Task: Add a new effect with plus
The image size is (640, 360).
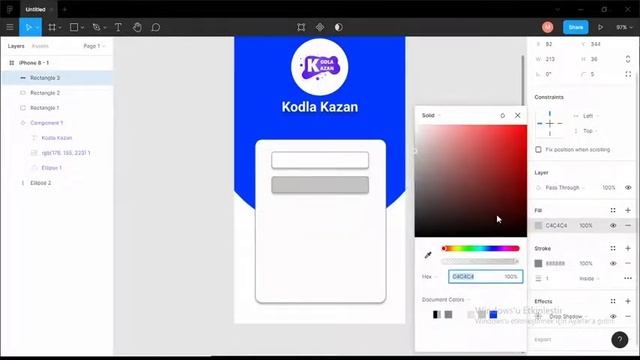Action: pos(628,301)
